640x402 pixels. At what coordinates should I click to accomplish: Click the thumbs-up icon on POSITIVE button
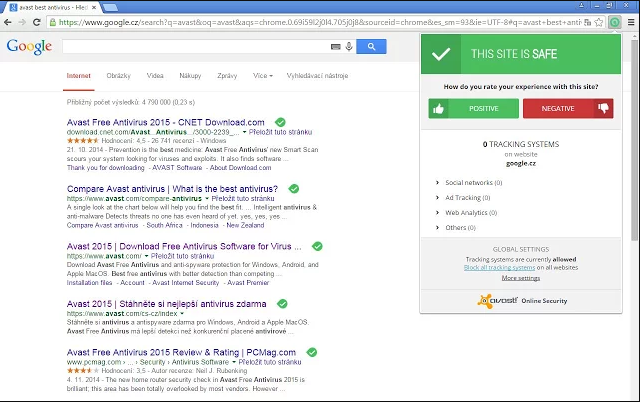coord(438,109)
